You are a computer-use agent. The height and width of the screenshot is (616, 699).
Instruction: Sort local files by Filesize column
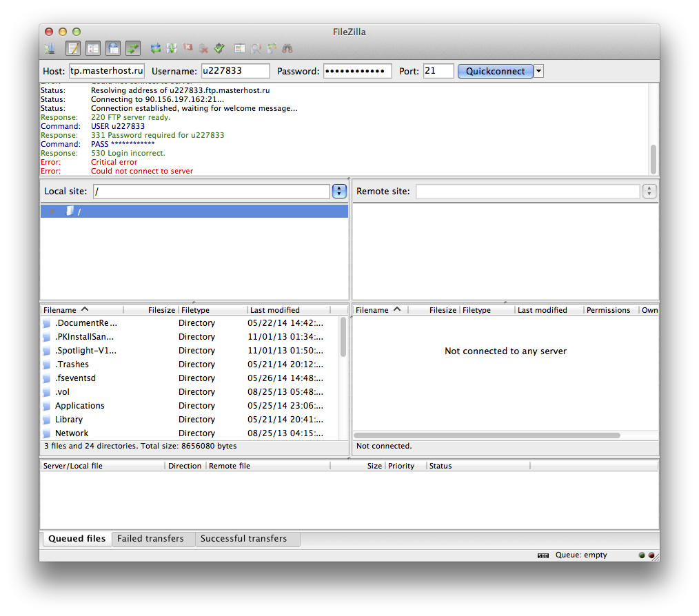pyautogui.click(x=151, y=310)
